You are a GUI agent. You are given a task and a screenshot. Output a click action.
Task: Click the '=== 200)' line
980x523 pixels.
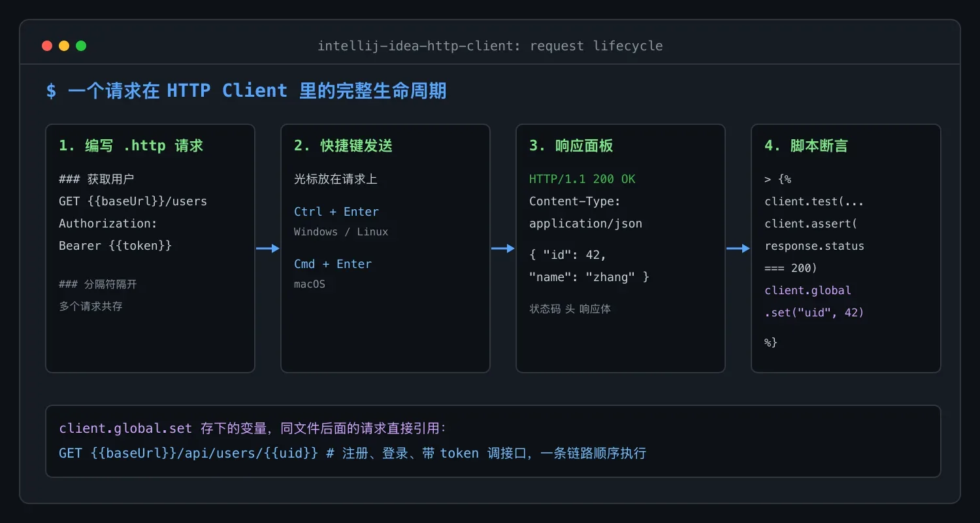pyautogui.click(x=791, y=268)
